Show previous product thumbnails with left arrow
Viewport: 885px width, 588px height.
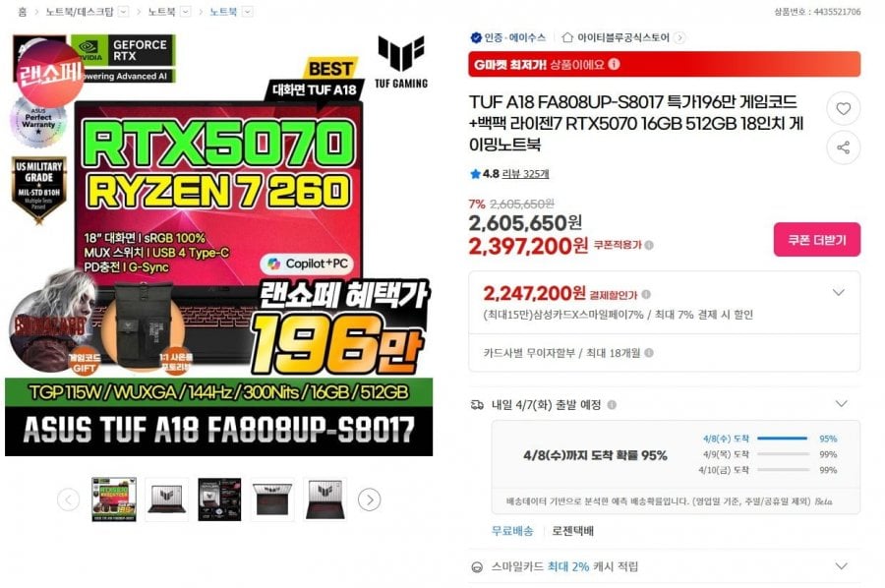click(x=68, y=500)
